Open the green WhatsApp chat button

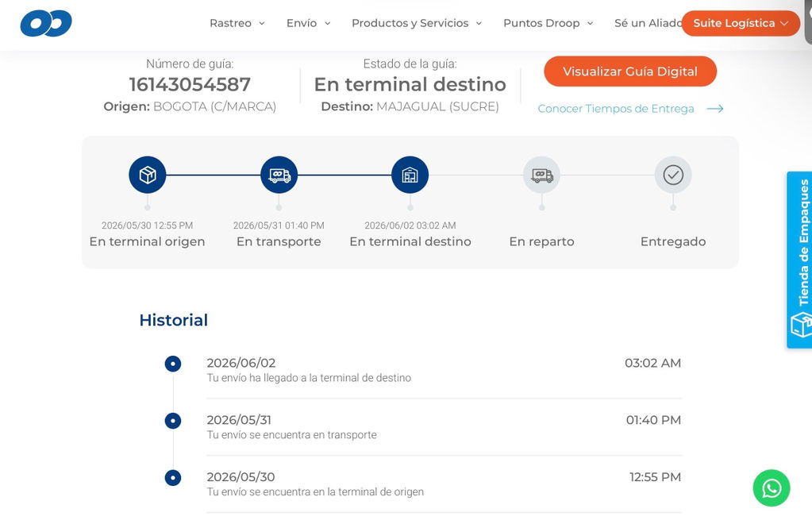pyautogui.click(x=772, y=487)
